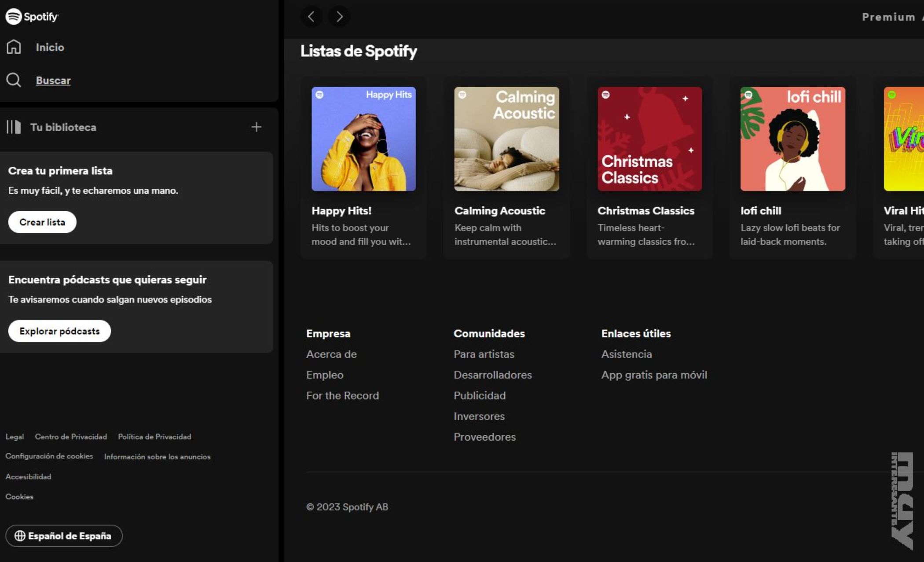Viewport: 924px width, 562px height.
Task: Open the Asistencia help link
Action: pyautogui.click(x=627, y=354)
